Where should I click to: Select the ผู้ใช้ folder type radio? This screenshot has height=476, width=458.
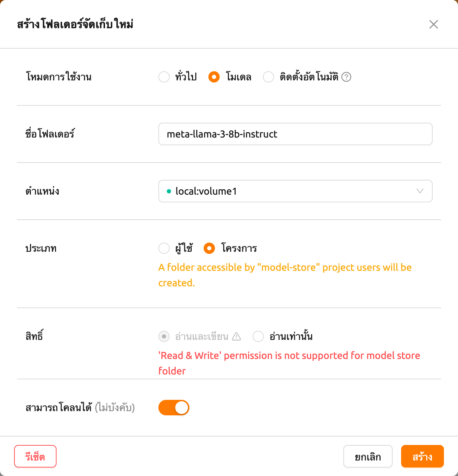pos(164,248)
